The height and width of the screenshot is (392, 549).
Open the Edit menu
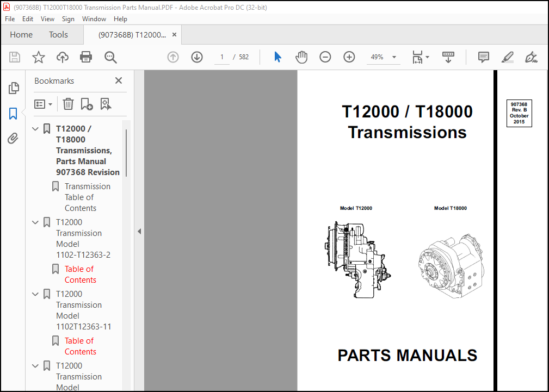coord(28,19)
